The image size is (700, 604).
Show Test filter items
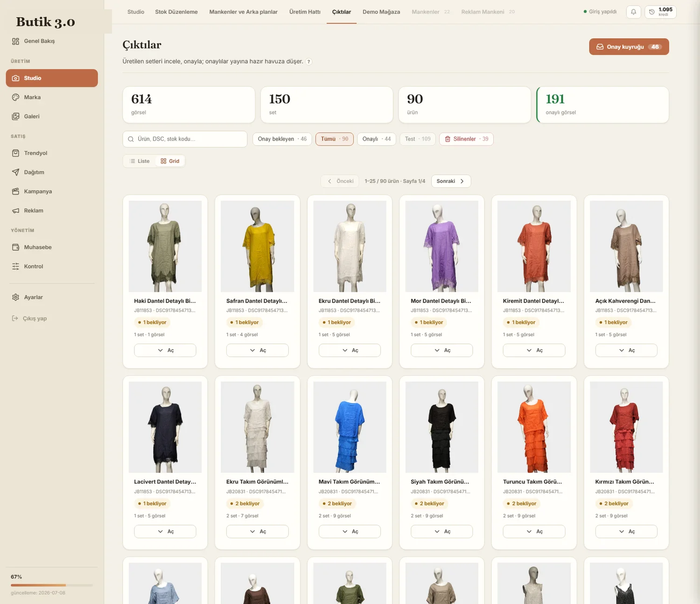[418, 139]
